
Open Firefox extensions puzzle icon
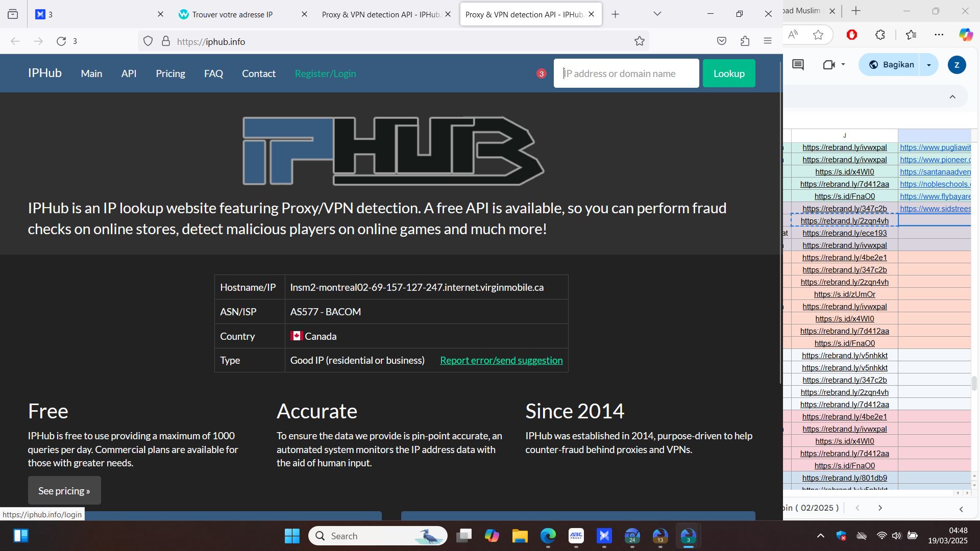(745, 41)
